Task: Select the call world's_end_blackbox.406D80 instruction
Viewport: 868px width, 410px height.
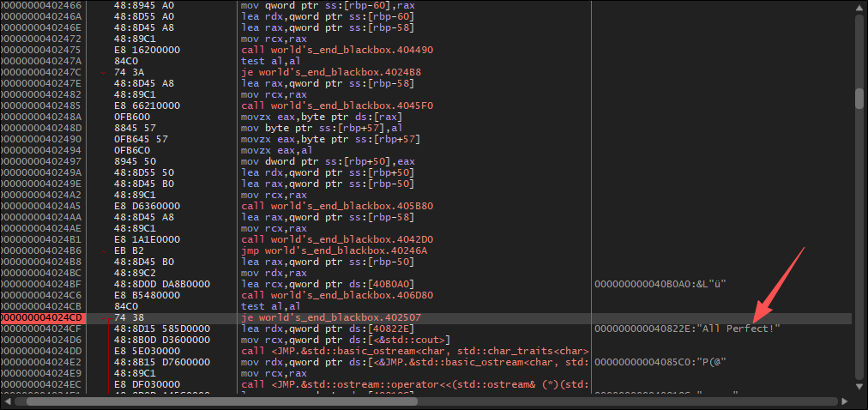Action: click(336, 296)
